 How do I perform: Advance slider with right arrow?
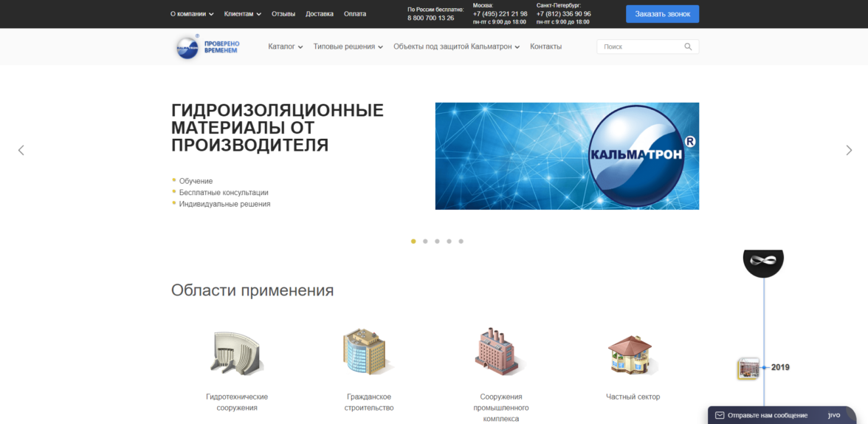849,150
